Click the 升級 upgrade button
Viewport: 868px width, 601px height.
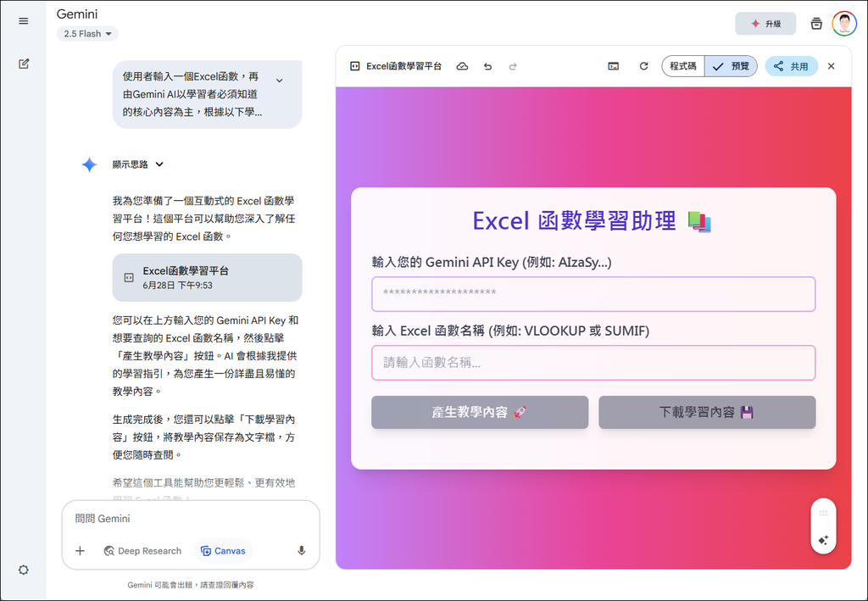point(765,23)
